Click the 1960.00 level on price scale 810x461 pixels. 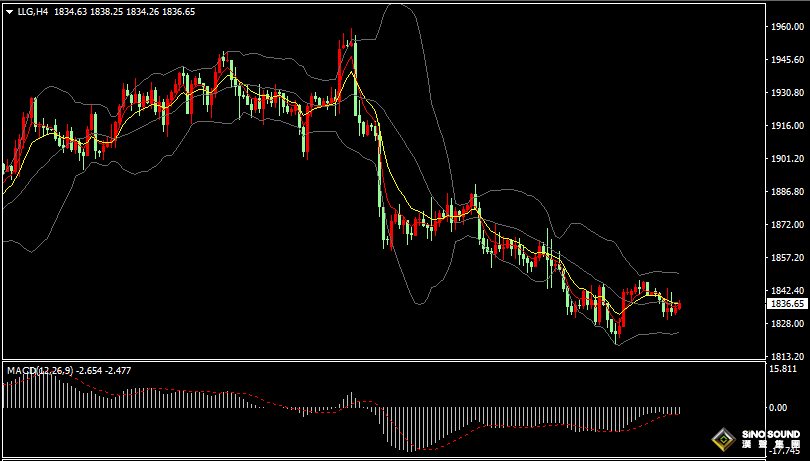[x=787, y=27]
